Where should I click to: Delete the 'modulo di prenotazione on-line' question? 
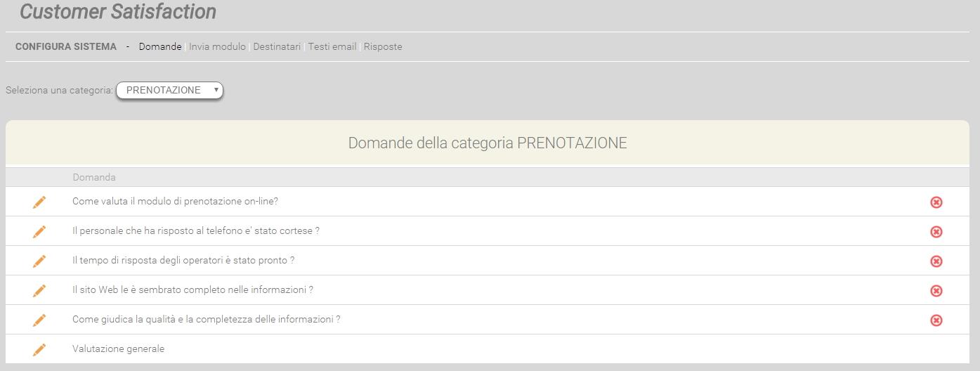click(x=936, y=202)
